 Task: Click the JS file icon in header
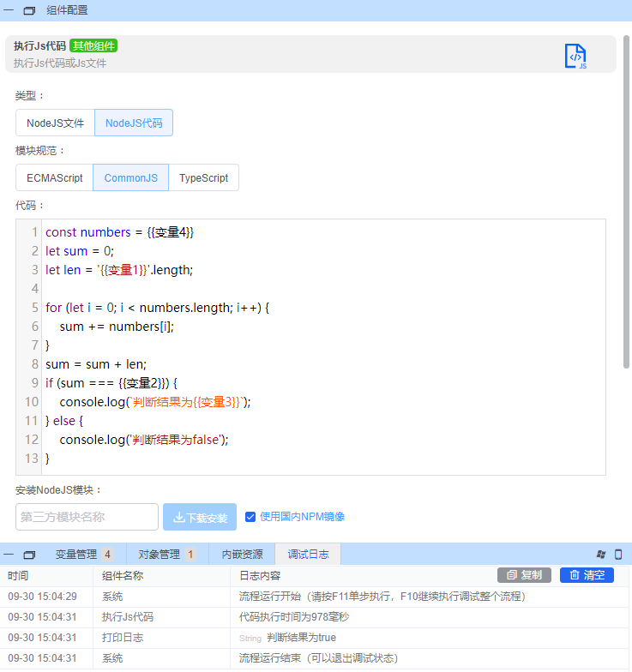(x=575, y=56)
